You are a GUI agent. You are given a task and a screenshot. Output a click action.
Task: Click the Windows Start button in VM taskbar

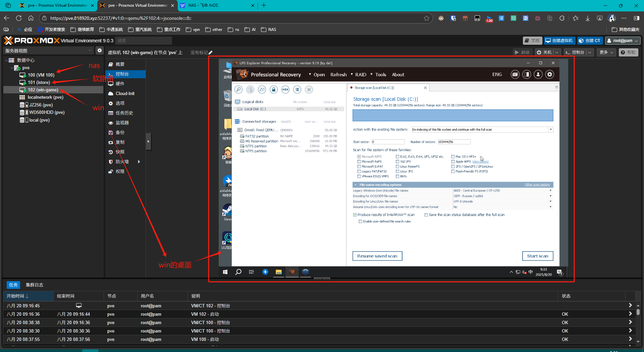click(225, 272)
